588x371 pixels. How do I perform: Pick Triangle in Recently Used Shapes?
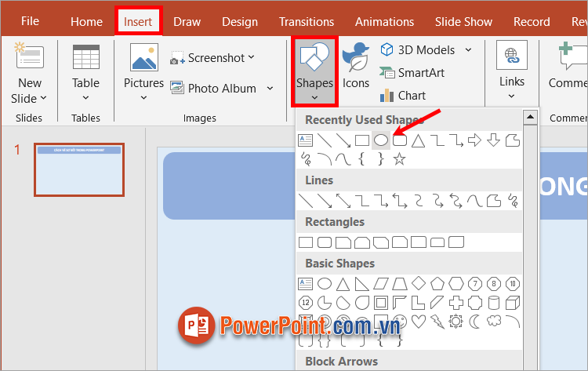[x=418, y=140]
